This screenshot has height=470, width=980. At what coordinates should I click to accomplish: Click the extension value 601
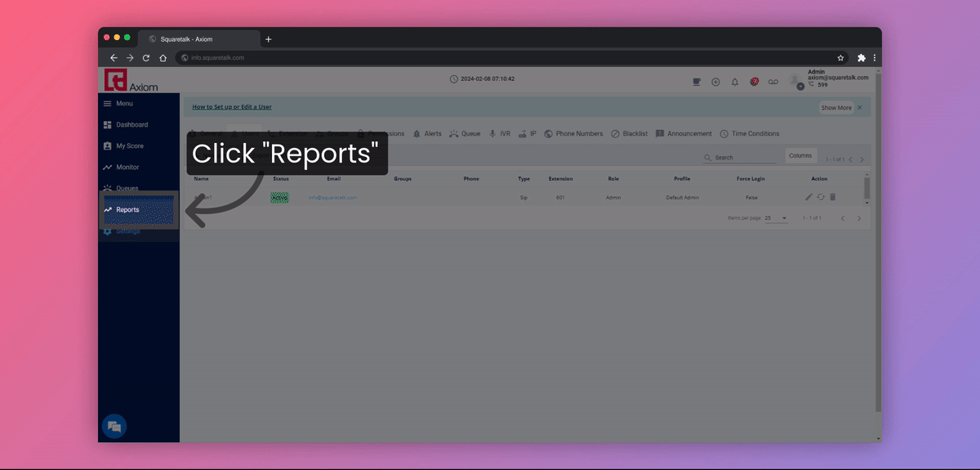pyautogui.click(x=560, y=198)
